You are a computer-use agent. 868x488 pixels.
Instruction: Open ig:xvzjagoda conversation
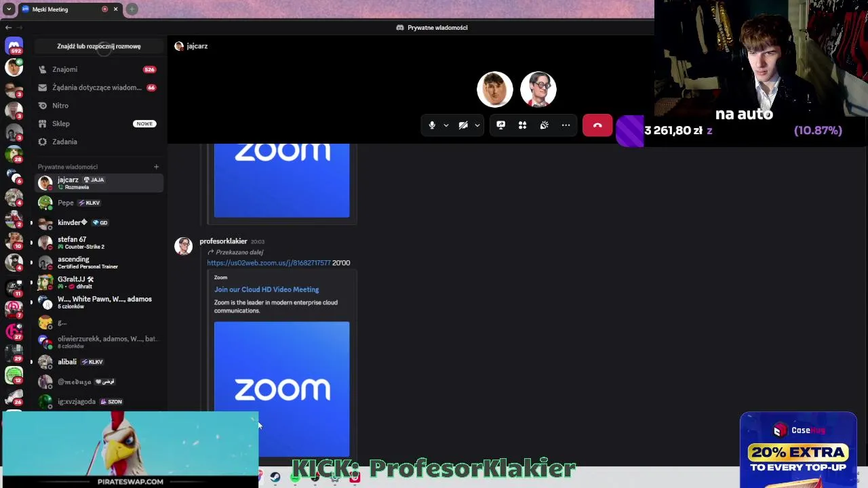click(x=99, y=401)
